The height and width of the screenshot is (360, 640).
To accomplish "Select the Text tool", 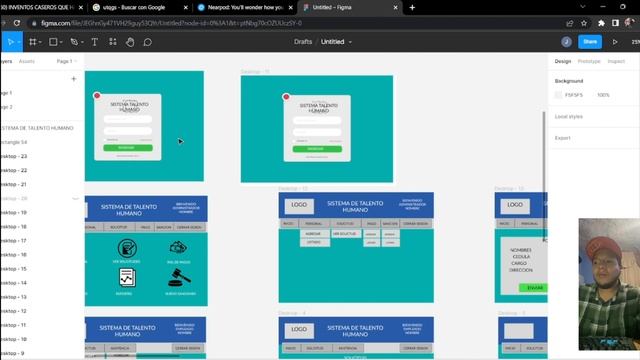I will point(94,42).
